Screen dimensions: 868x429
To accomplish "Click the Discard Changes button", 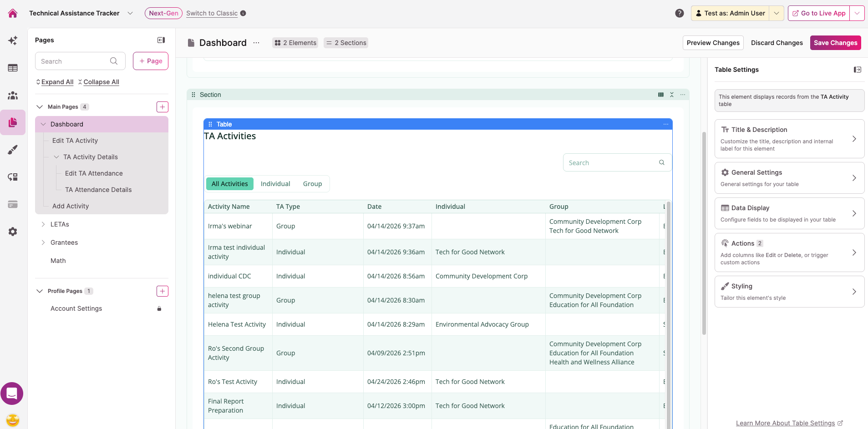I will tap(777, 43).
